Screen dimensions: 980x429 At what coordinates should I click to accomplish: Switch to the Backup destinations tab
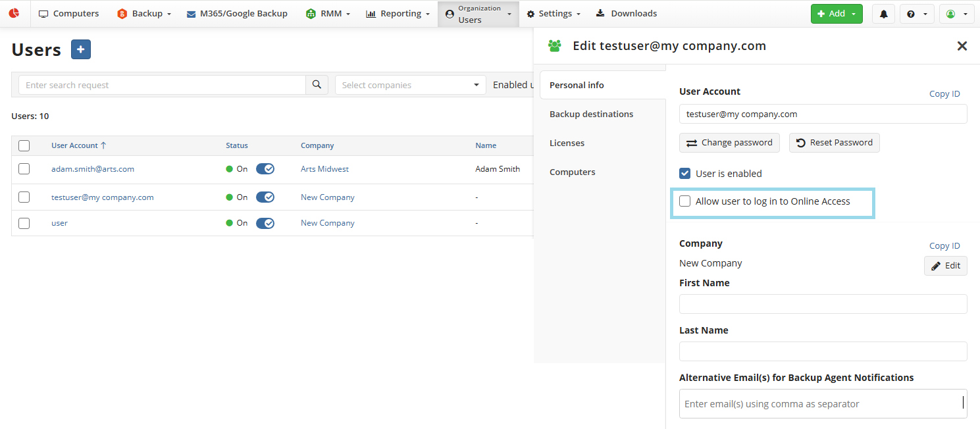click(x=591, y=114)
